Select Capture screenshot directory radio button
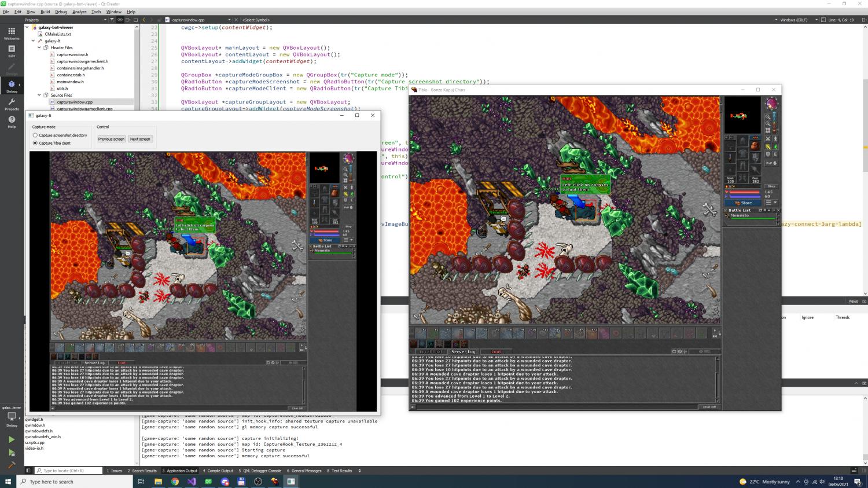 (x=35, y=135)
